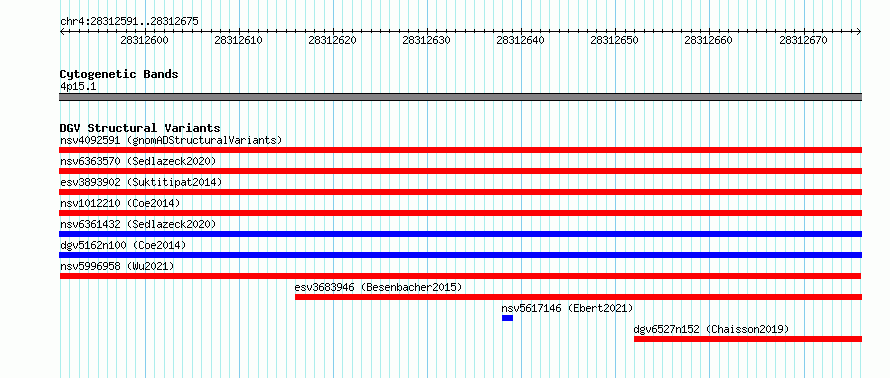This screenshot has height=378, width=890.
Task: Click the red nsv4092591 gnomAD variant bar
Action: click(460, 150)
